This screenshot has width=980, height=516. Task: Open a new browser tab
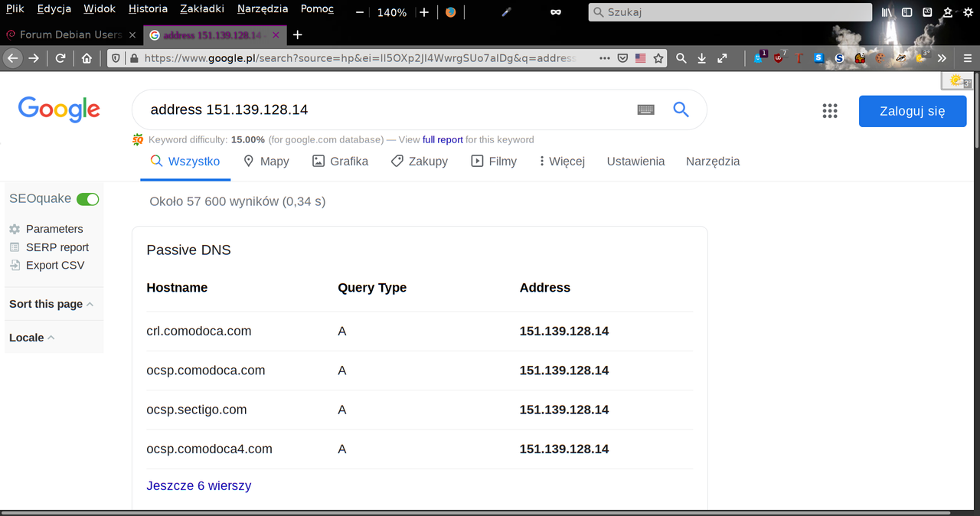(x=298, y=34)
